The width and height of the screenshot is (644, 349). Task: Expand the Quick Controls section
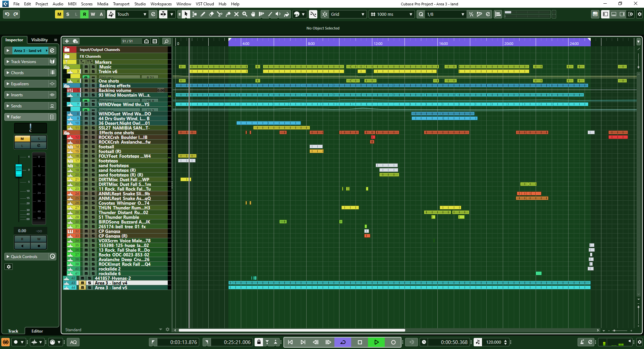(x=27, y=257)
